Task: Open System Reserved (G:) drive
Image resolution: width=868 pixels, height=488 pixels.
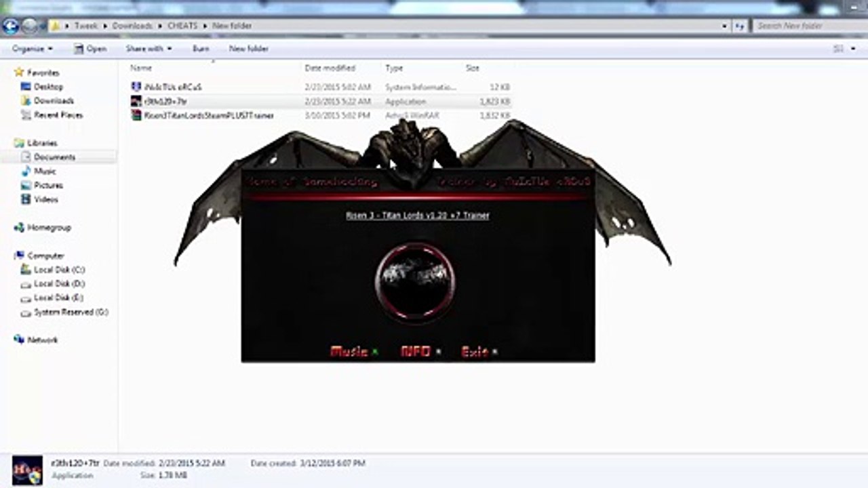Action: point(71,312)
